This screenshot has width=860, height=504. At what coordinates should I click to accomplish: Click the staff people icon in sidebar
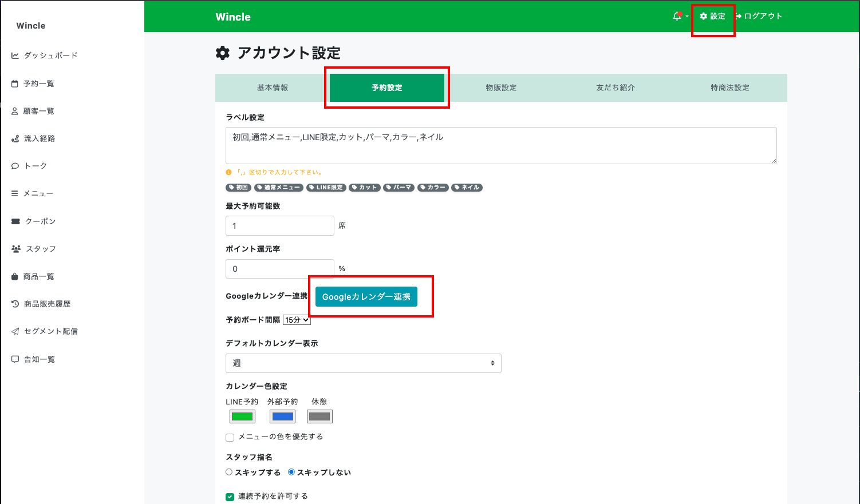(x=16, y=249)
